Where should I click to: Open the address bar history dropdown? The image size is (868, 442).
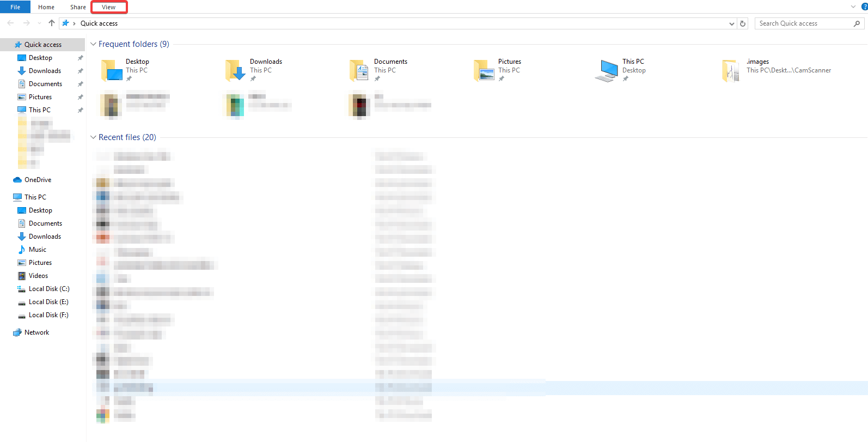click(731, 23)
